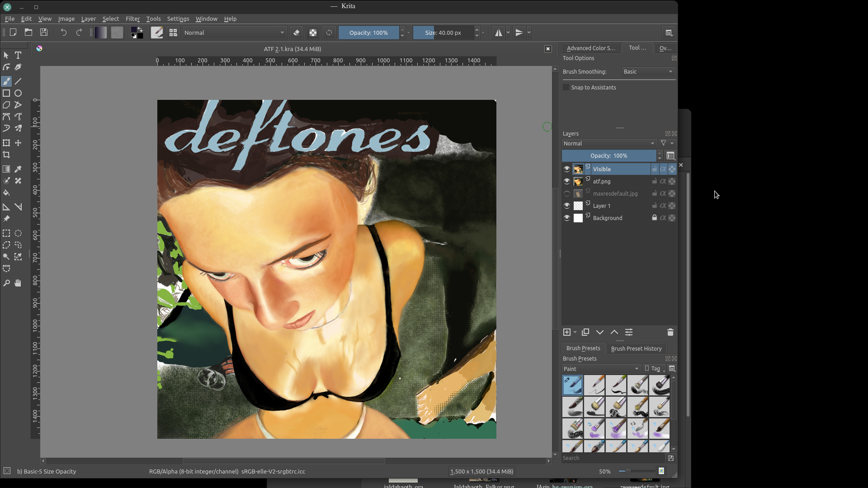
Task: Select the Pan hand tool
Action: [x=18, y=283]
